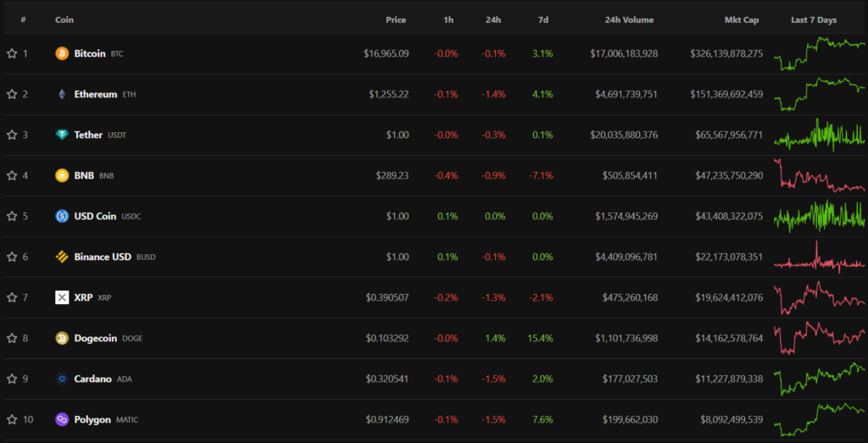Open USD Coin's 7-day sparkline
Screen dimensions: 868x443
tap(820, 216)
